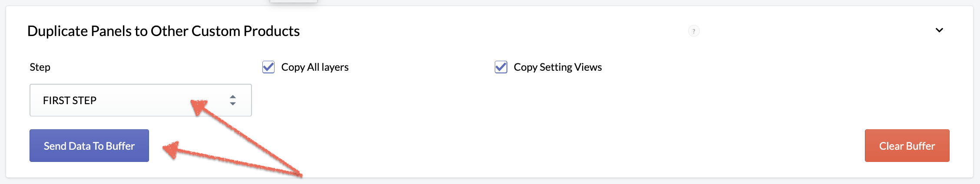Uncheck the Copy All layers checkbox
Viewport: 980px width, 184px height.
coord(268,67)
